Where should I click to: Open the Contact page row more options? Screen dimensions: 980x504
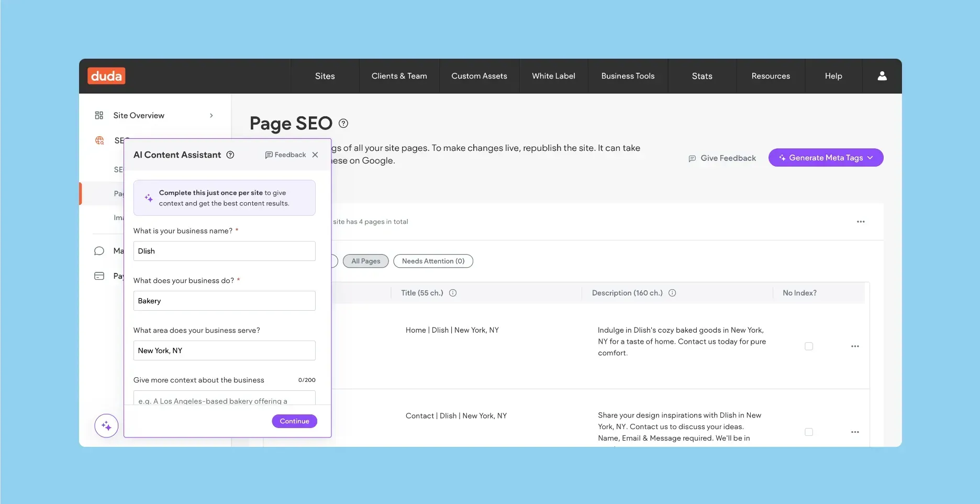tap(855, 432)
